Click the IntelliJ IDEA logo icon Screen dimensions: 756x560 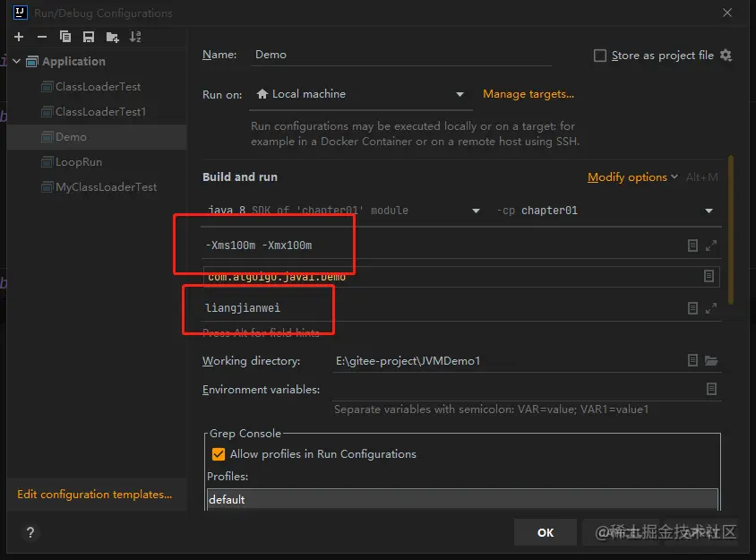click(20, 12)
